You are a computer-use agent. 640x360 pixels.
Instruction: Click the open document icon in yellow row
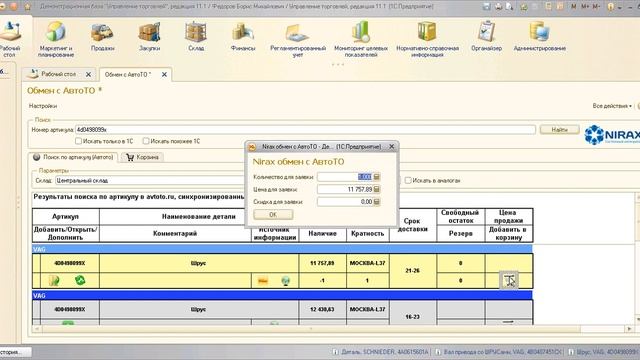[54, 280]
